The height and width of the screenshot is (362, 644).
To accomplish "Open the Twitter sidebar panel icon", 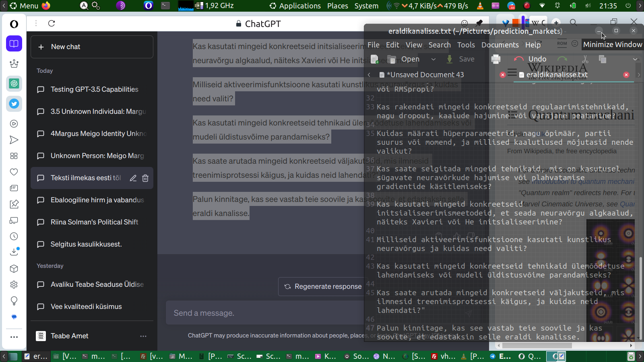I will (14, 104).
